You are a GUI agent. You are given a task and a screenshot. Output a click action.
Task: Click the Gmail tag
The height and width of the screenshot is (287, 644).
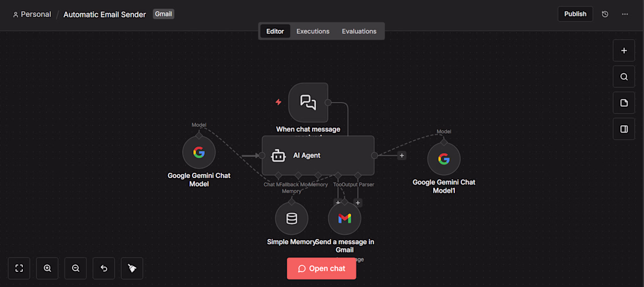click(164, 14)
